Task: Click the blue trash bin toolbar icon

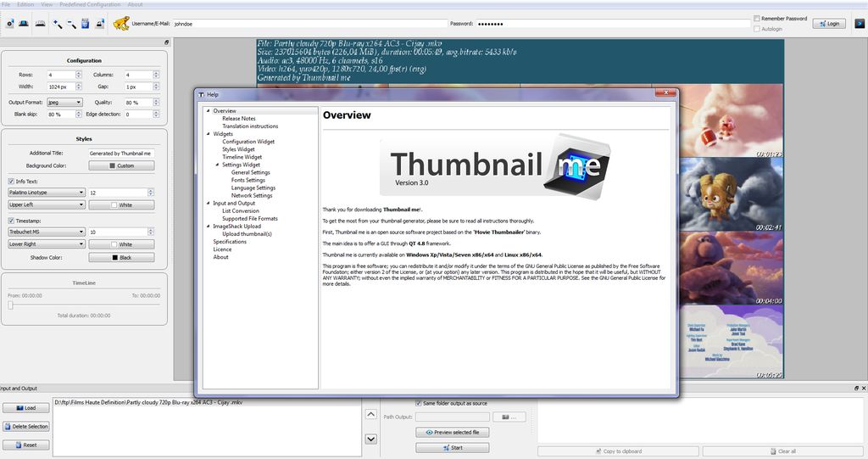Action: tap(86, 24)
